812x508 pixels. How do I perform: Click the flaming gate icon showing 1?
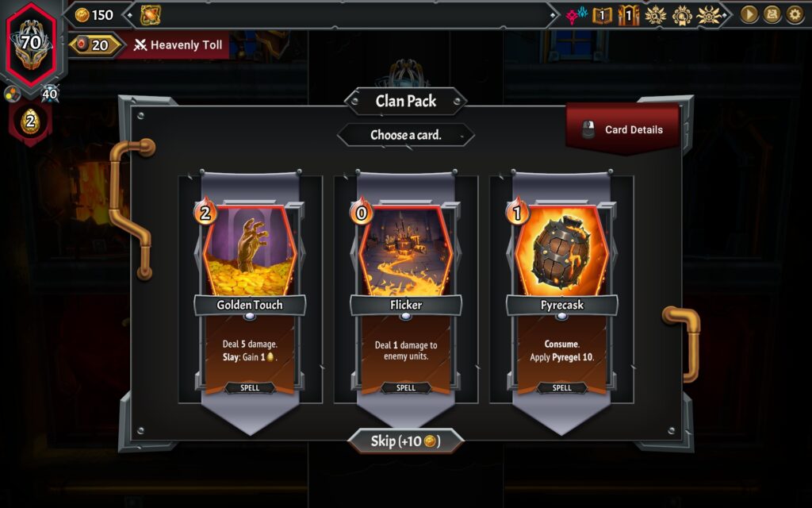click(628, 15)
